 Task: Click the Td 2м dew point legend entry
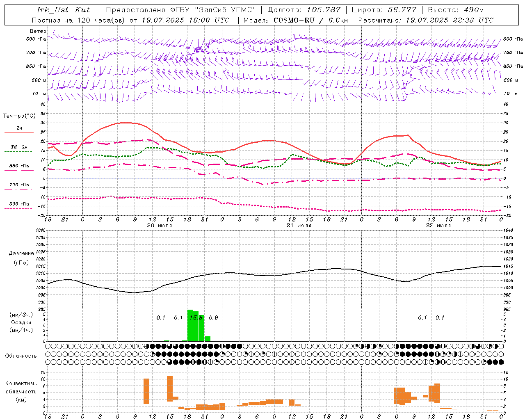tap(19, 147)
